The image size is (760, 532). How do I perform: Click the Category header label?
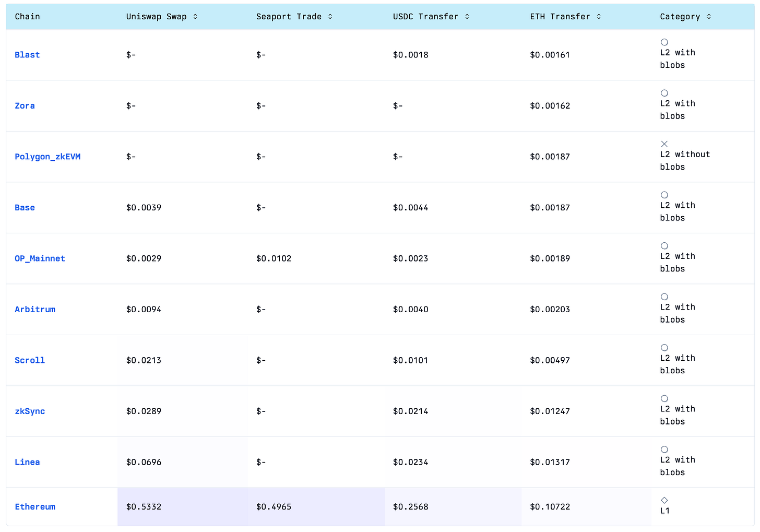click(x=680, y=17)
